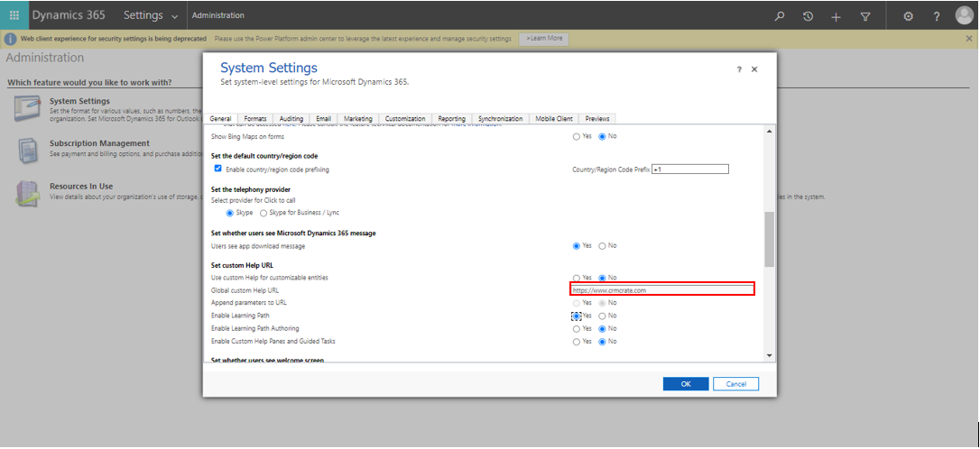The height and width of the screenshot is (449, 980).
Task: Open the user profile avatar
Action: click(965, 15)
